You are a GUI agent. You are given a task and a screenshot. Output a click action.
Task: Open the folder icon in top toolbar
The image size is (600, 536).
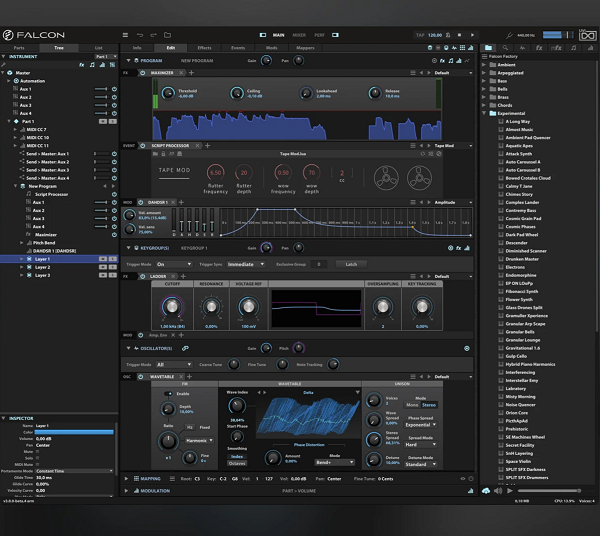pyautogui.click(x=167, y=35)
